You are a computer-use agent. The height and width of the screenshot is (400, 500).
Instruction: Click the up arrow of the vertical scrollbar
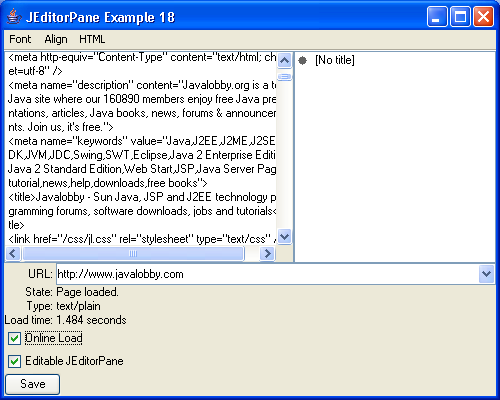click(x=284, y=60)
